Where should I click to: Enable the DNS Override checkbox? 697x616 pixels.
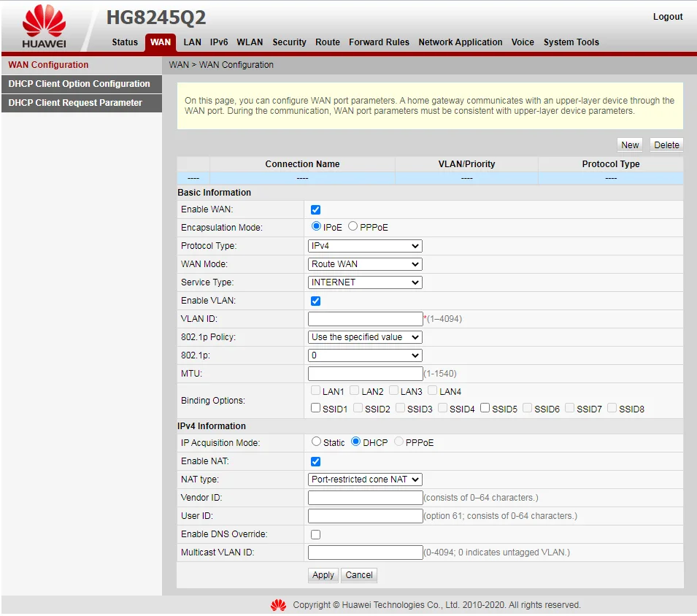coord(315,535)
